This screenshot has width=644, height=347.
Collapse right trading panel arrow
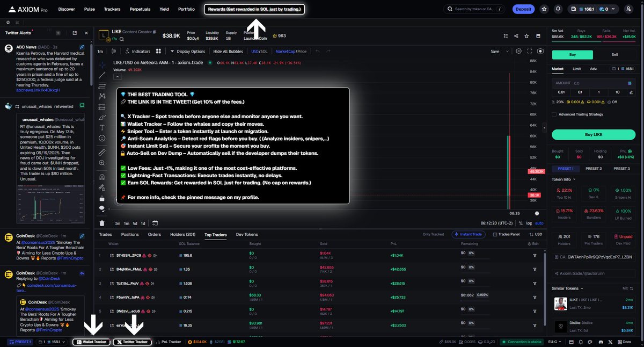tap(546, 129)
